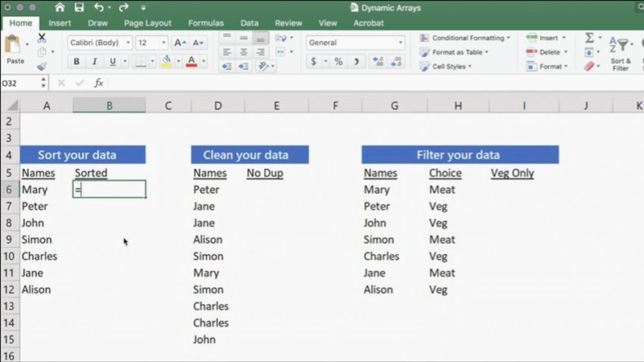Toggle Italic formatting
Image resolution: width=644 pixels, height=362 pixels.
pos(95,62)
